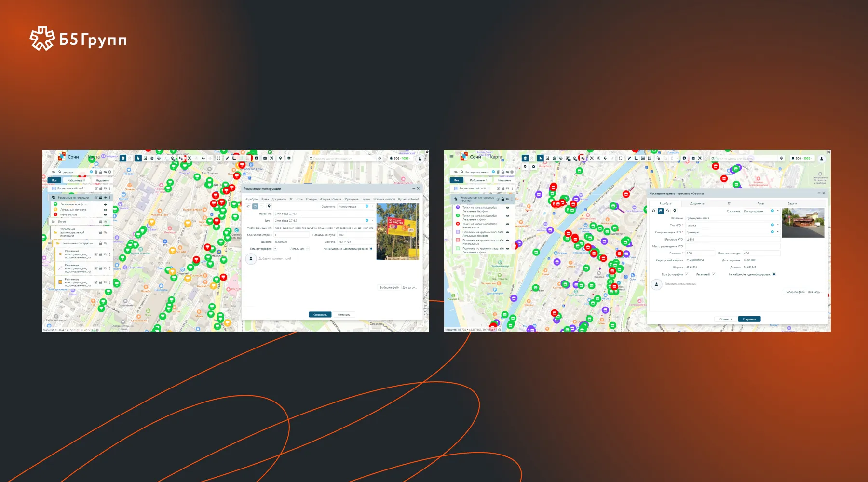Click the refresh icon in Рекламные конструкции dialog

pyautogui.click(x=248, y=206)
